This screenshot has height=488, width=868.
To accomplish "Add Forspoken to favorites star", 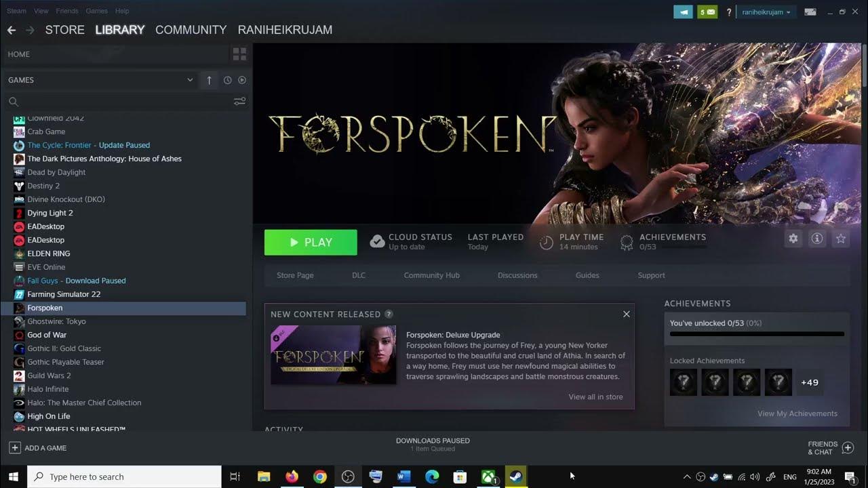I will pos(841,239).
